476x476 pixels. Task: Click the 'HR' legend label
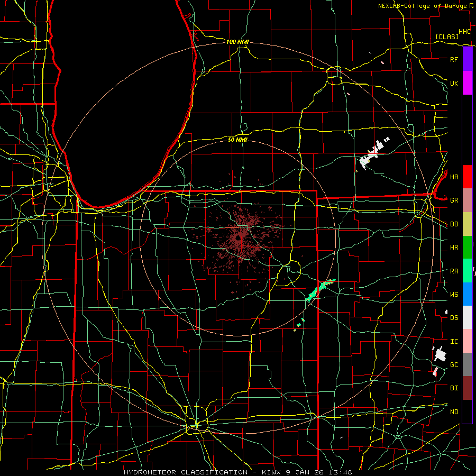click(x=454, y=248)
